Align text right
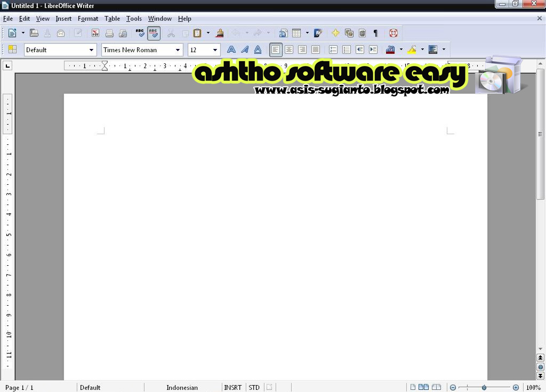 pos(302,50)
